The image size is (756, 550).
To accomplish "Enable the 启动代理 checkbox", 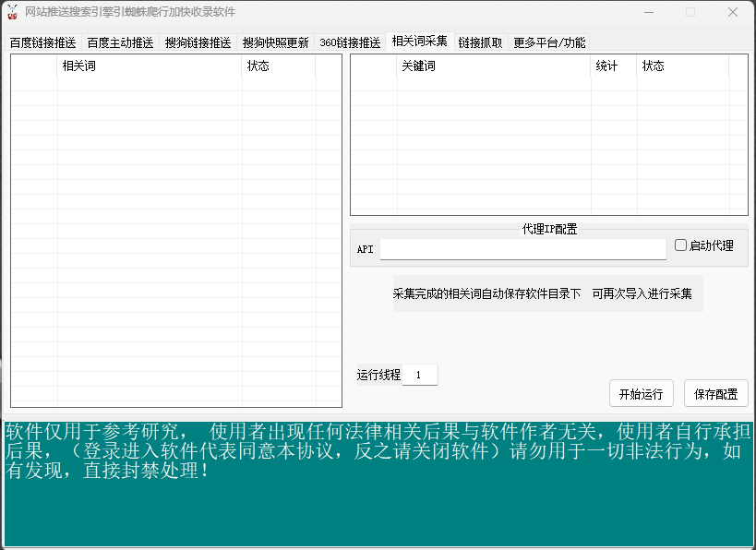I will (681, 245).
